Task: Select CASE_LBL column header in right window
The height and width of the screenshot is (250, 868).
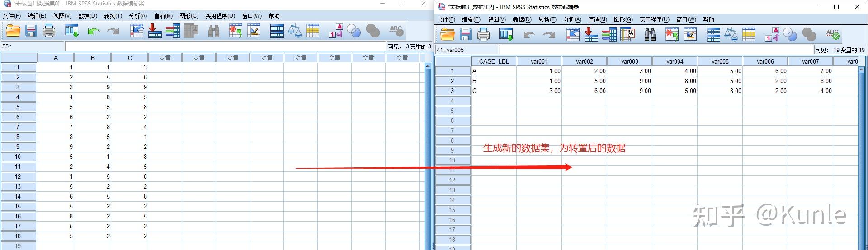Action: [494, 61]
